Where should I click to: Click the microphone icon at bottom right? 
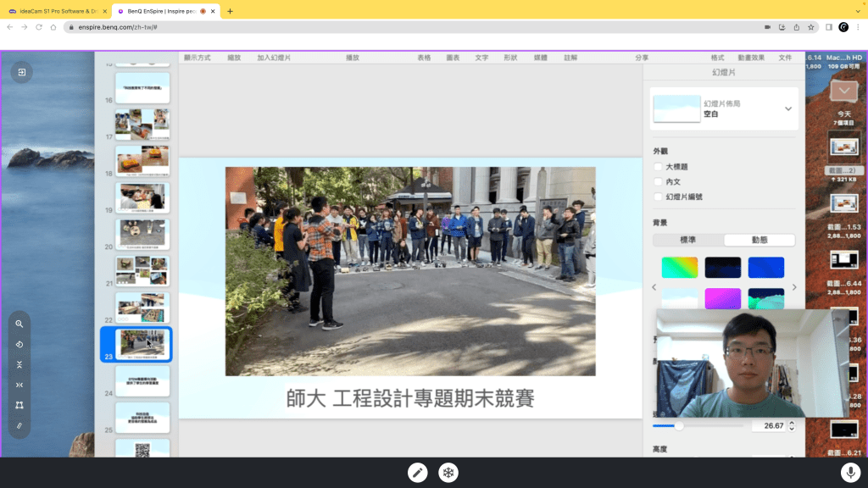click(x=850, y=473)
